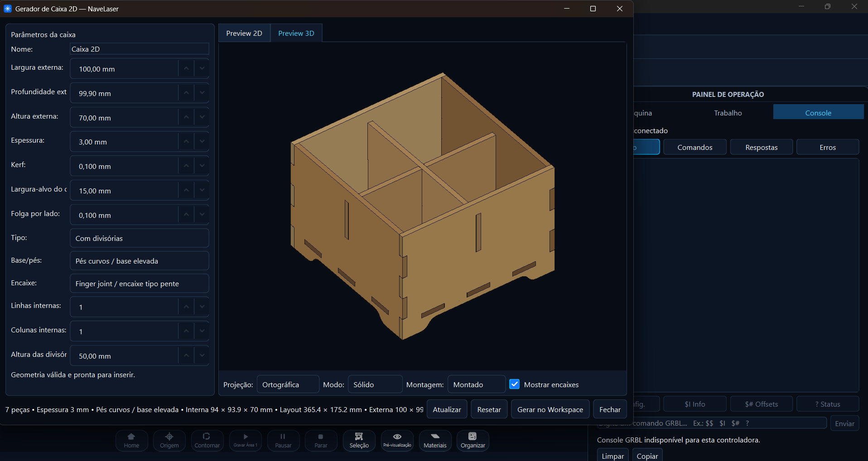Click the Gravar Área 1 play icon
The width and height of the screenshot is (868, 461).
pyautogui.click(x=245, y=440)
